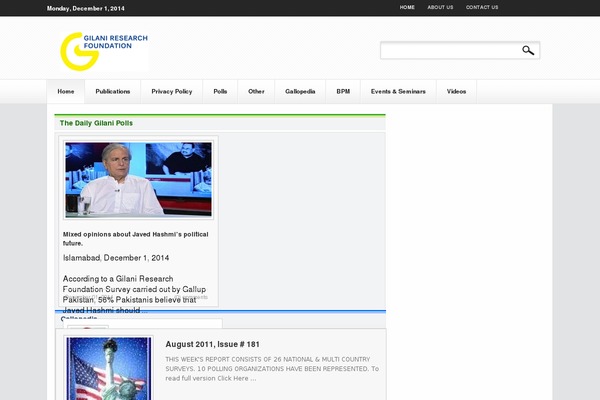600x400 pixels.
Task: Open the Privacy Policy menu item
Action: [x=172, y=91]
